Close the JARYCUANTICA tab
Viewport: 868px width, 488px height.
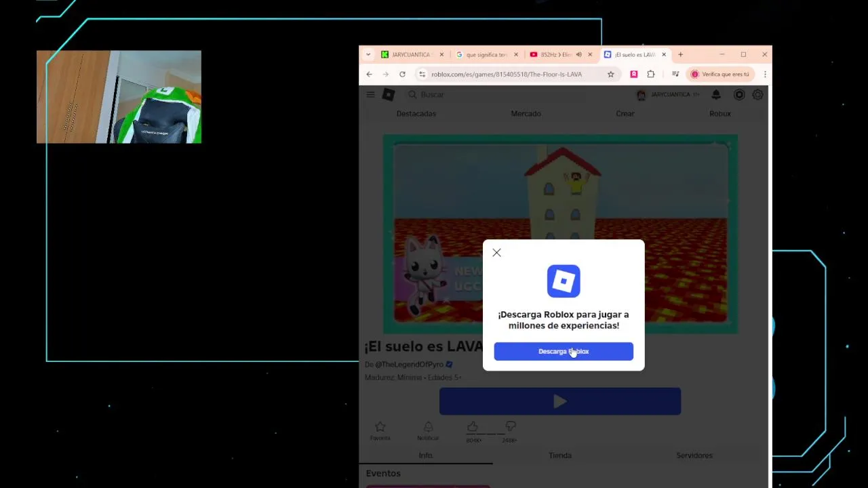pyautogui.click(x=441, y=54)
